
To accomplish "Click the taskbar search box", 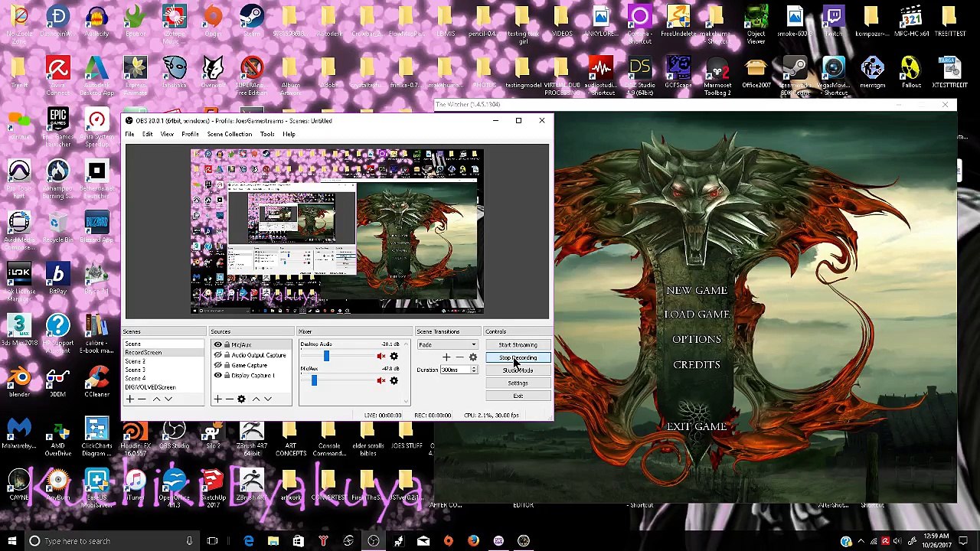I will [x=111, y=541].
